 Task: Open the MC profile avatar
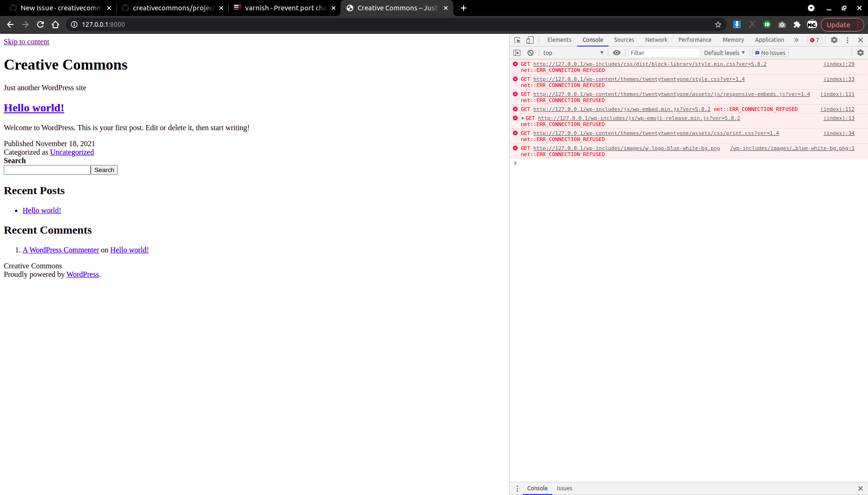812,24
